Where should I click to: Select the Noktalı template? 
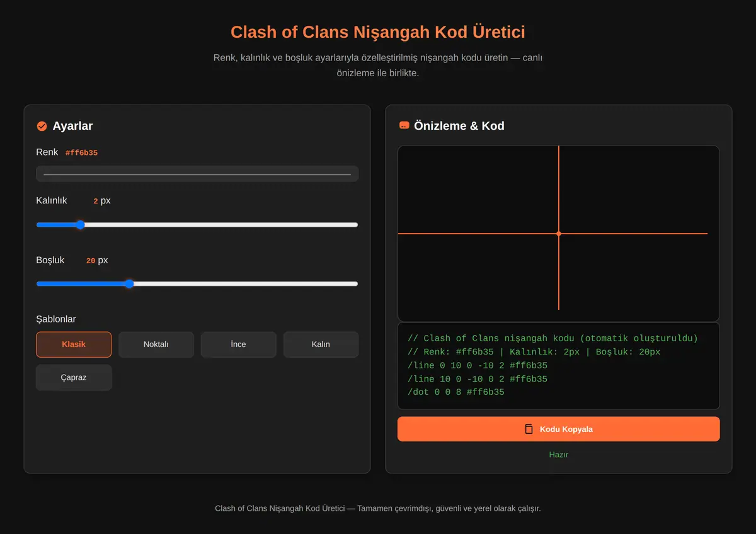(x=156, y=344)
